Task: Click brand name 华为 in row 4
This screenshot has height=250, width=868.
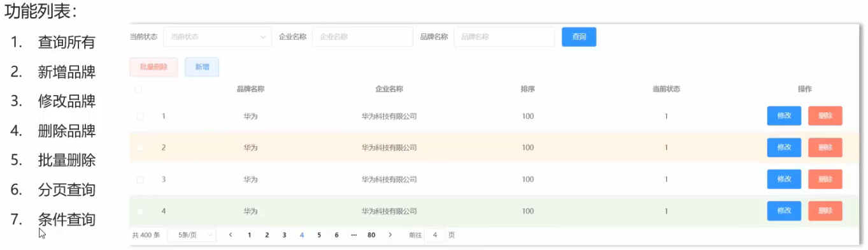Action: (250, 211)
